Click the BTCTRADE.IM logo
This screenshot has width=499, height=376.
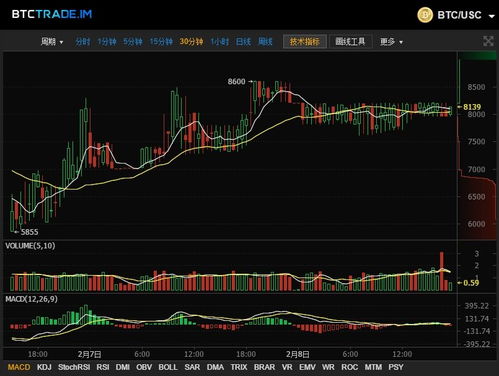tap(52, 14)
